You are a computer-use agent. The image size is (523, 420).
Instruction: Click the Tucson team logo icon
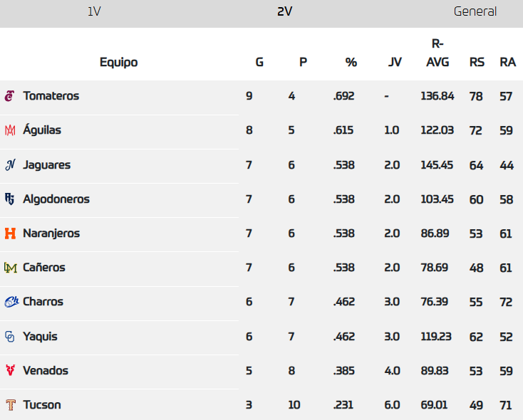10,405
